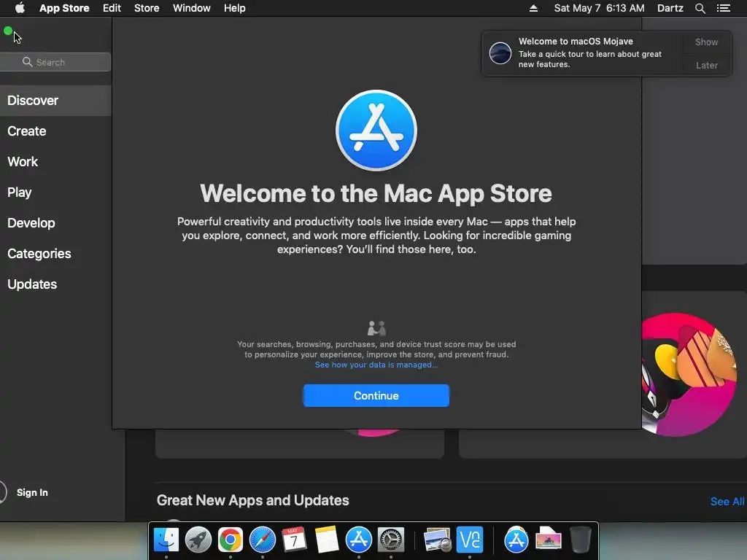Click the macOS Mojave notification icon

click(500, 52)
